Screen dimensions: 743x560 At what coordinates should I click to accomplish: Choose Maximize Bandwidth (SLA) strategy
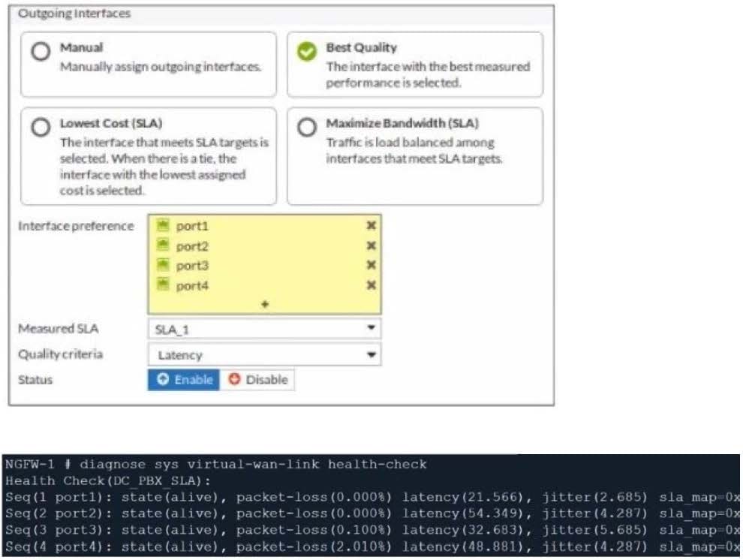pos(307,127)
